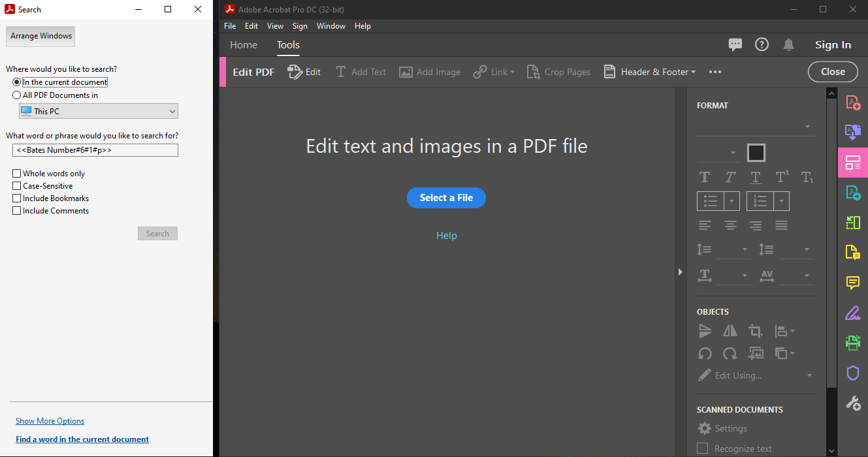Open the View menu
The height and width of the screenshot is (457, 868).
(x=275, y=26)
